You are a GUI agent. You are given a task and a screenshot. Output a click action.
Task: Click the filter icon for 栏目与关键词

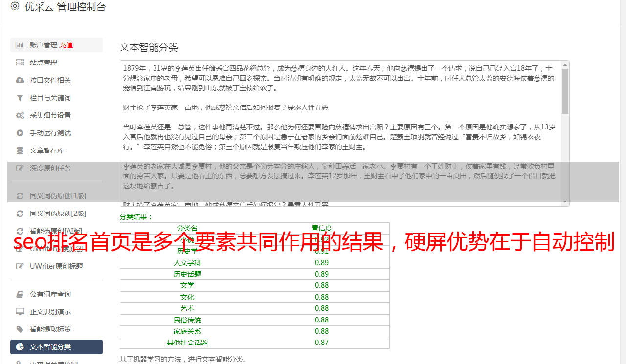20,98
